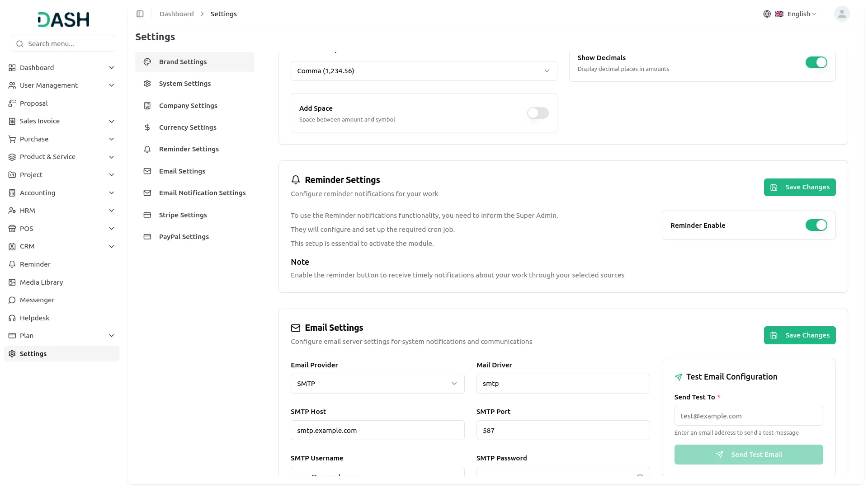Open the user avatar profile icon
The height and width of the screenshot is (488, 868).
coord(841,14)
